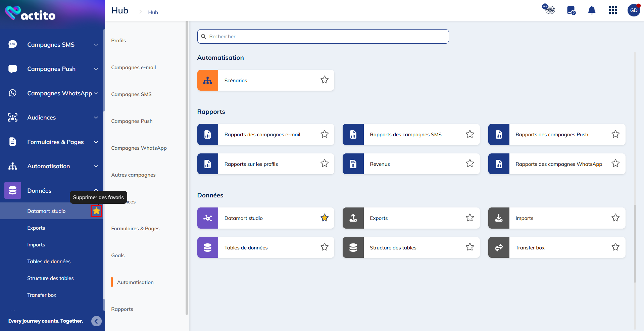Click the Rechercher search field
Image resolution: width=644 pixels, height=331 pixels.
pyautogui.click(x=323, y=37)
